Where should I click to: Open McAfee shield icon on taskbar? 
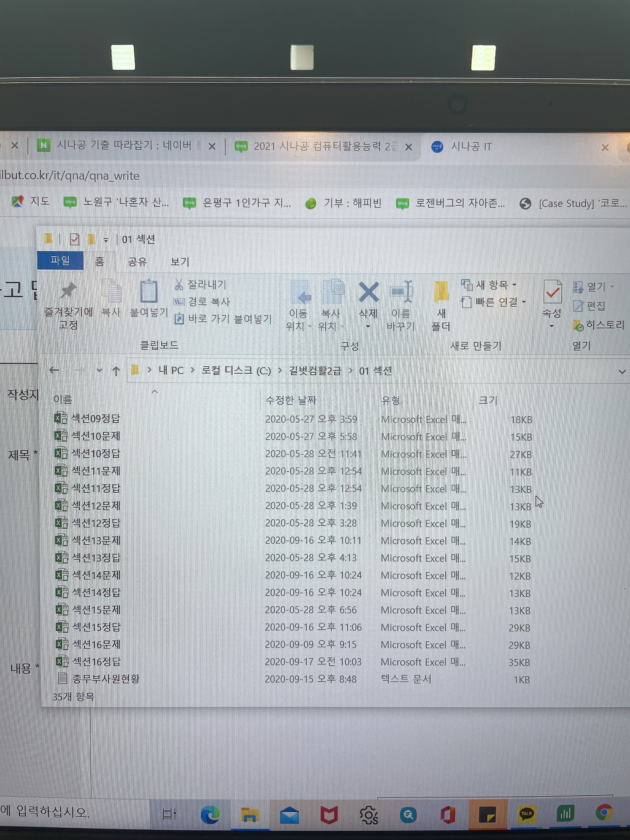(329, 815)
